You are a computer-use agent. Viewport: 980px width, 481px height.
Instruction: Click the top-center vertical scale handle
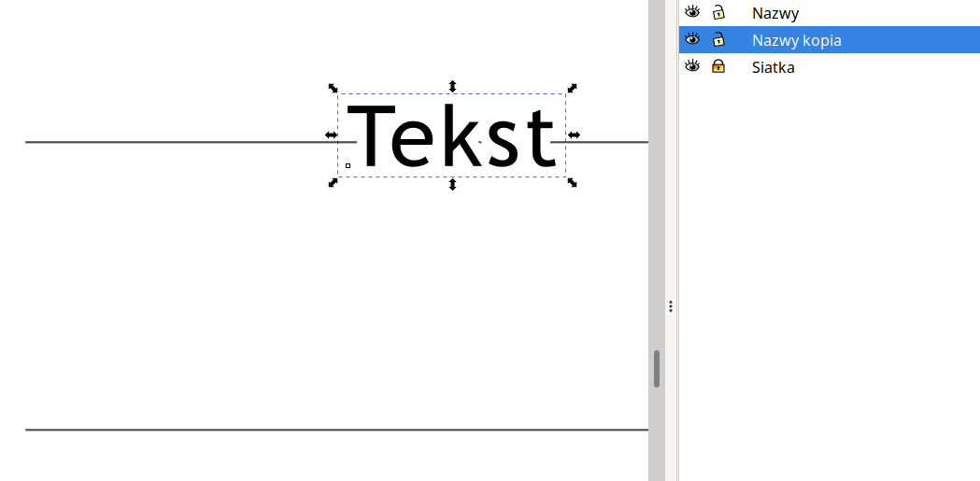(452, 86)
